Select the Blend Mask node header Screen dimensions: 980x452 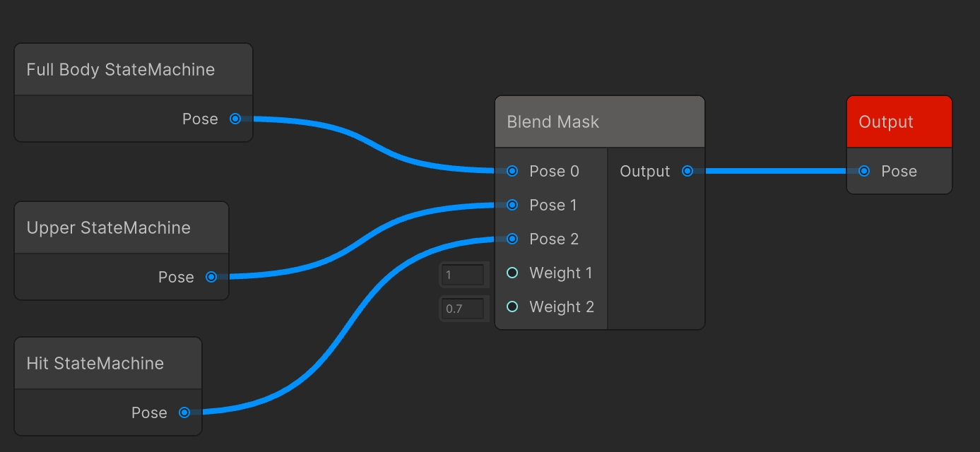[x=600, y=121]
